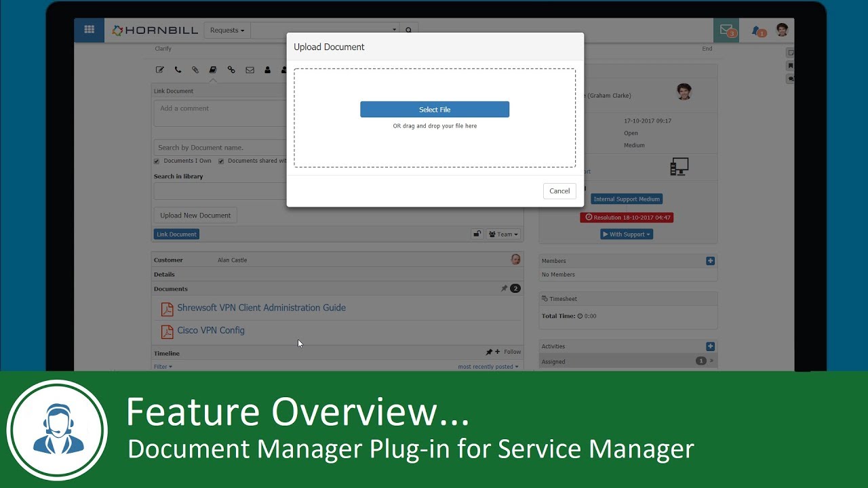Select the Link Document book icon
This screenshot has width=868, height=488.
213,70
